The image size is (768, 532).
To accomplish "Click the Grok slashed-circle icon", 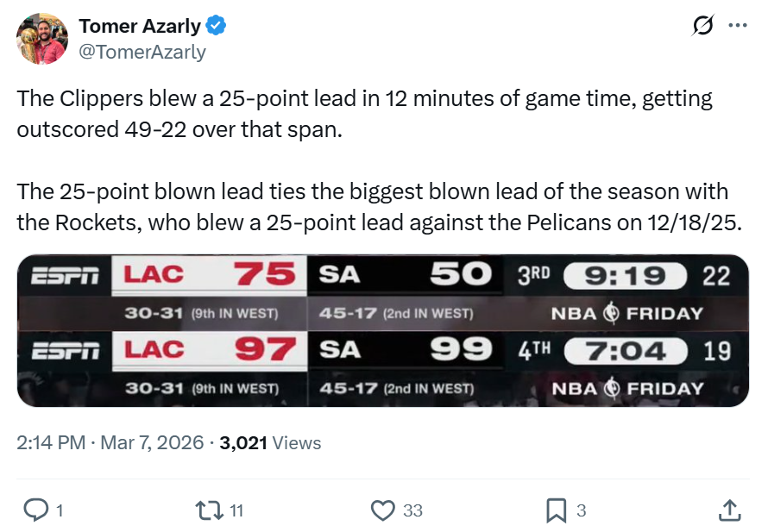I will [x=703, y=26].
